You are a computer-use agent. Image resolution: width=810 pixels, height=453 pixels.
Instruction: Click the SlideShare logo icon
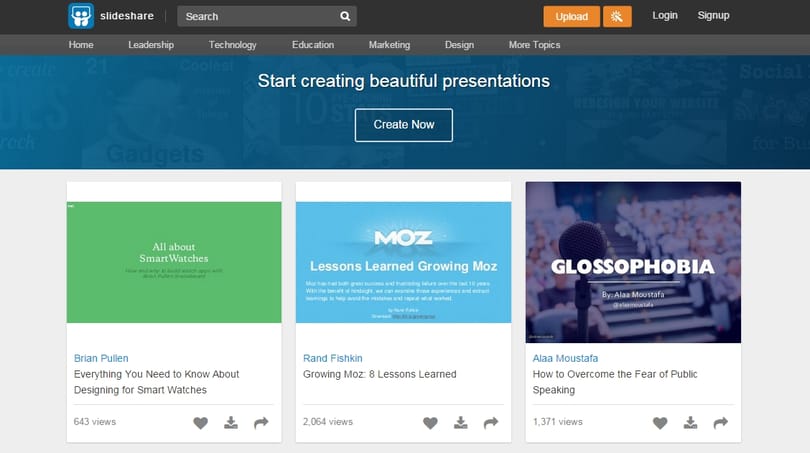point(81,16)
